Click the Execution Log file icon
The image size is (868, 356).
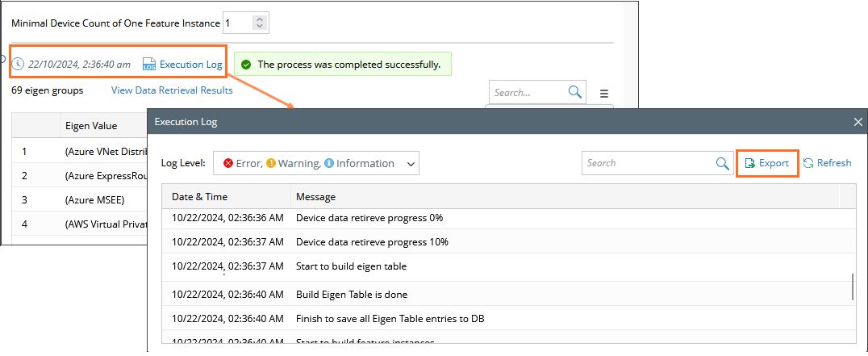[148, 64]
